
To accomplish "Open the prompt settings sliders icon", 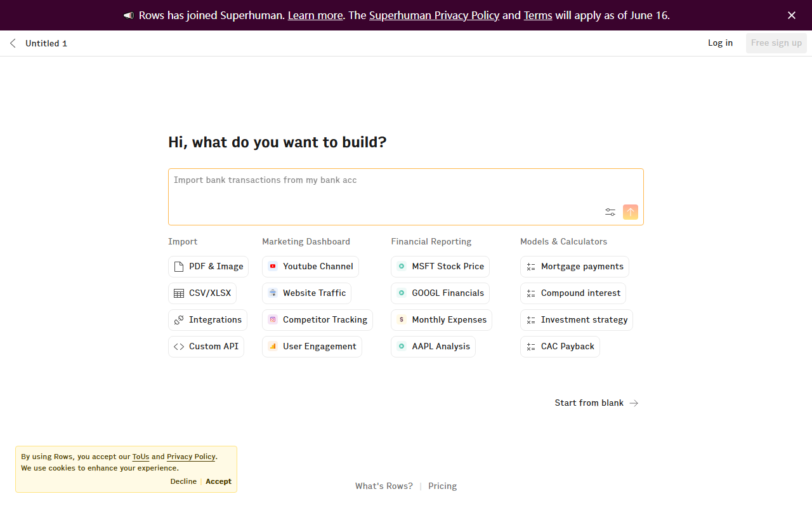I will pyautogui.click(x=610, y=212).
